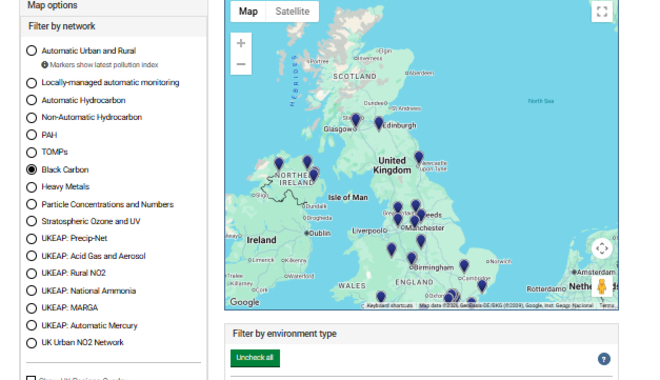Click the monitoring site marker near Glasgow
The height and width of the screenshot is (380, 660).
(356, 120)
